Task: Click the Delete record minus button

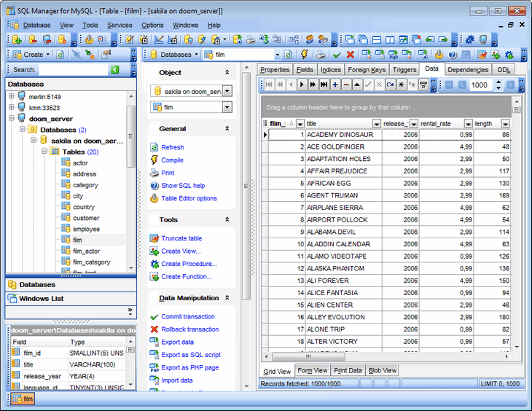Action: 346,85
